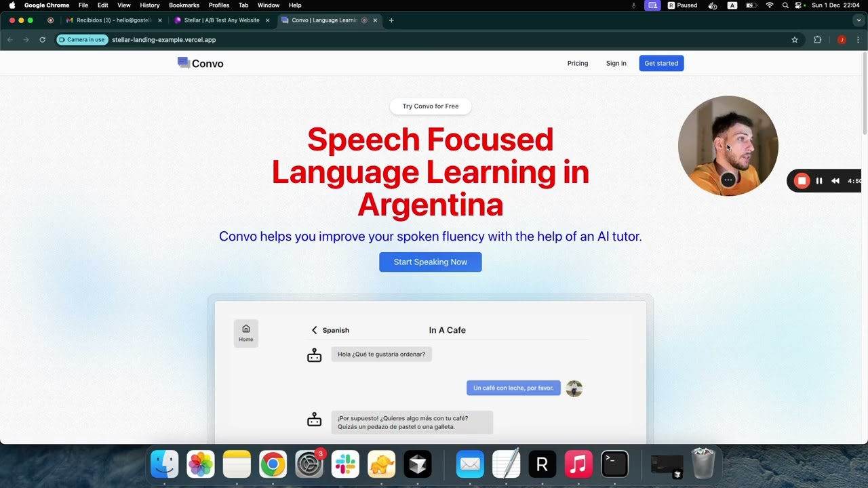The width and height of the screenshot is (868, 488).
Task: Click the R Paused status in menu bar
Action: (682, 5)
